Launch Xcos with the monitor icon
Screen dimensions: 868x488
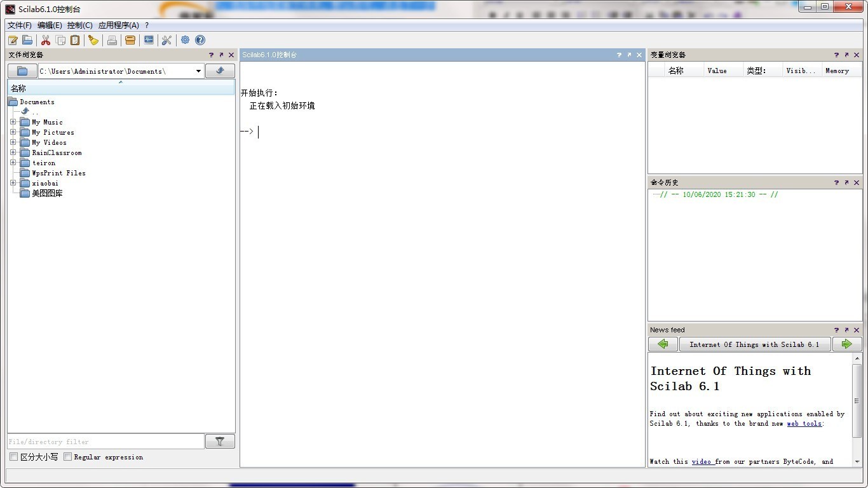149,40
